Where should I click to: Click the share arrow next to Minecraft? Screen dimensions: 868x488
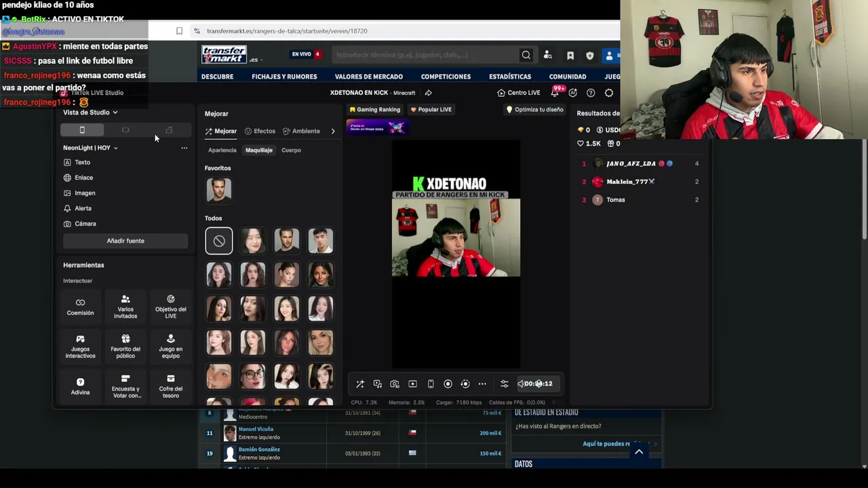tap(428, 93)
